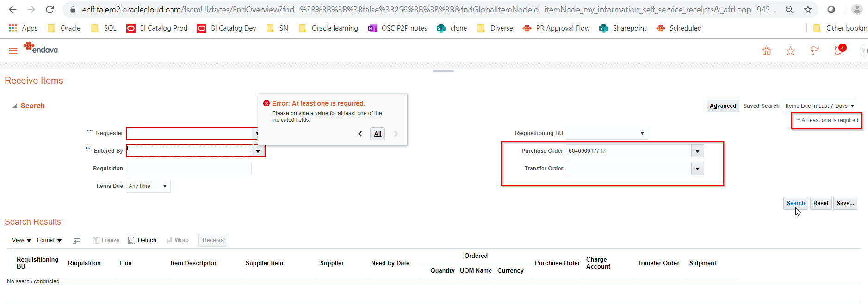Open the Sharepoint bookmark
This screenshot has height=306, width=868.
623,28
